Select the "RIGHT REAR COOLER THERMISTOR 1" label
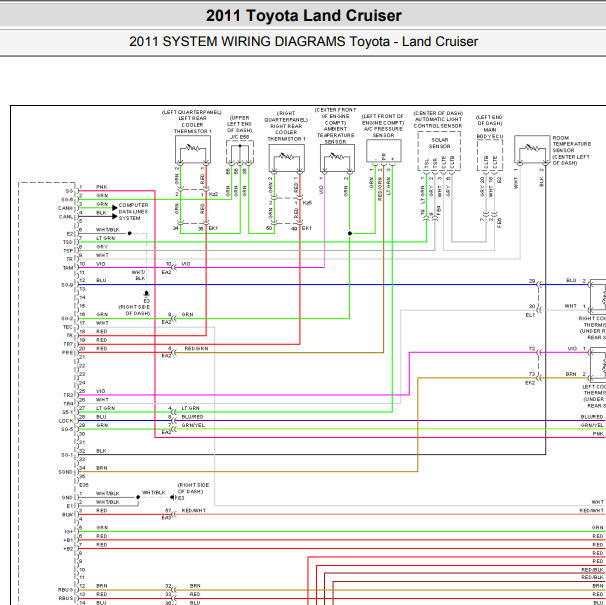 (286, 132)
